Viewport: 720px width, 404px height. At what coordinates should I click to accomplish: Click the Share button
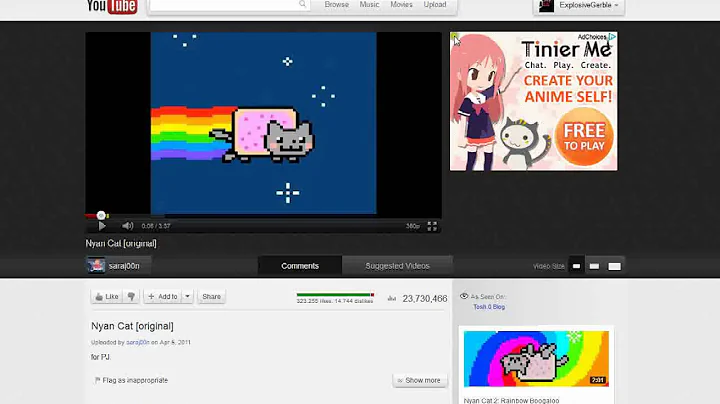211,297
